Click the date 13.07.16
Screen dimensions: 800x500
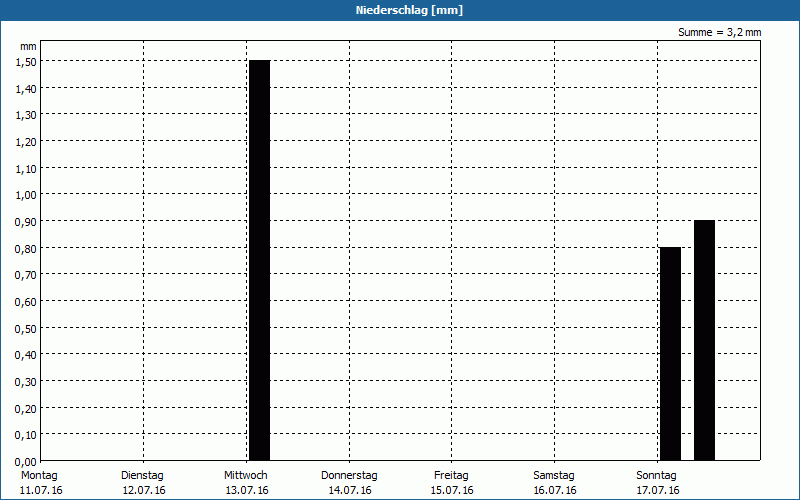(x=247, y=491)
